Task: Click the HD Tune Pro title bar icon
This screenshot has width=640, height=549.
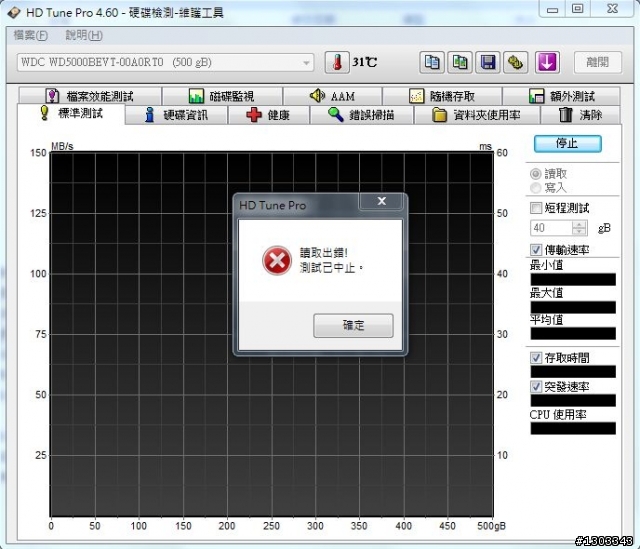Action: 13,12
